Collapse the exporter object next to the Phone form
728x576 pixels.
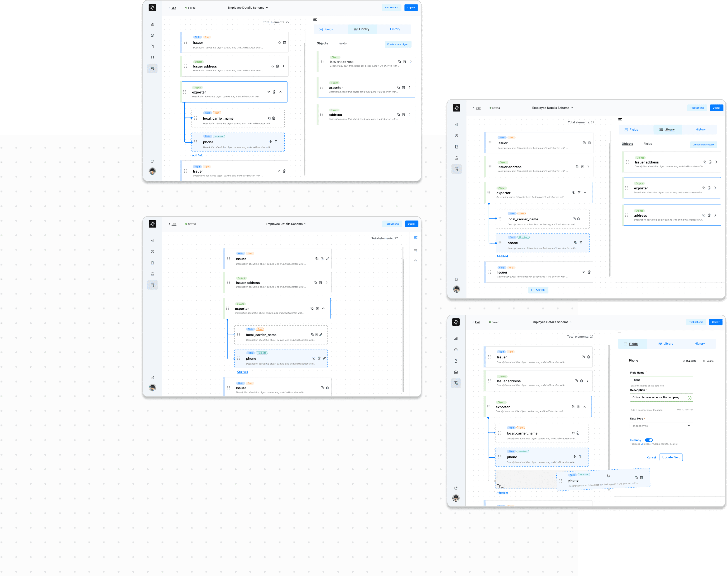584,407
